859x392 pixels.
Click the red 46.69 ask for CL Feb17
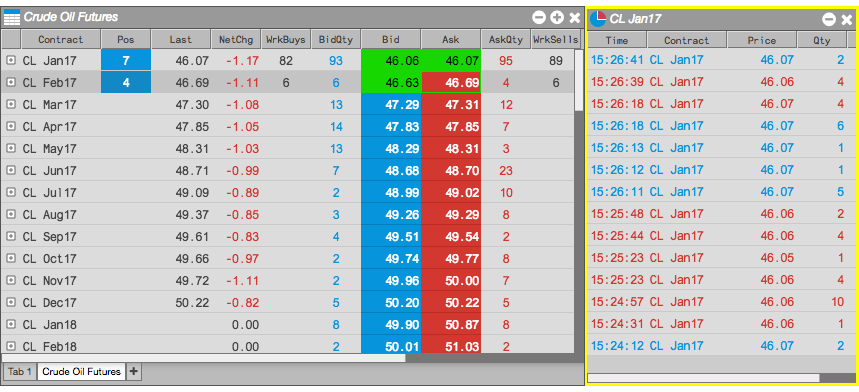click(x=451, y=82)
